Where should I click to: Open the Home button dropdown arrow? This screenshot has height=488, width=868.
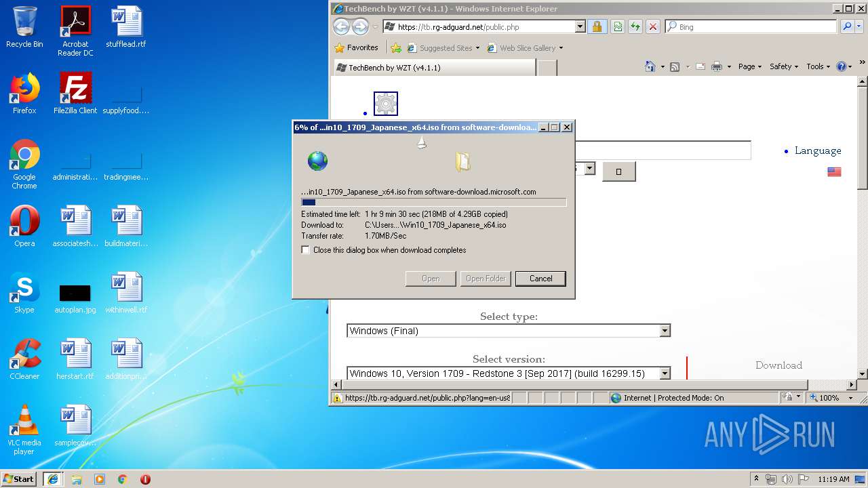pos(663,66)
